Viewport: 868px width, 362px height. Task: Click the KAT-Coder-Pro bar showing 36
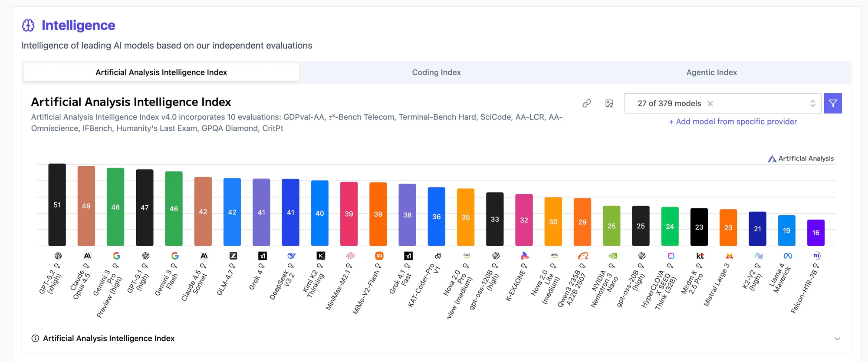point(437,216)
